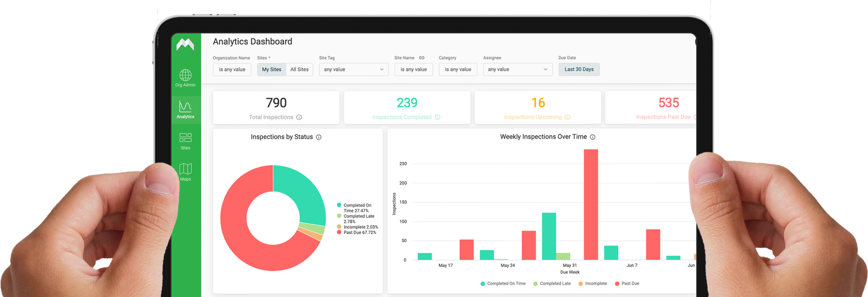Image resolution: width=868 pixels, height=297 pixels.
Task: Open Category filter value
Action: tap(458, 70)
